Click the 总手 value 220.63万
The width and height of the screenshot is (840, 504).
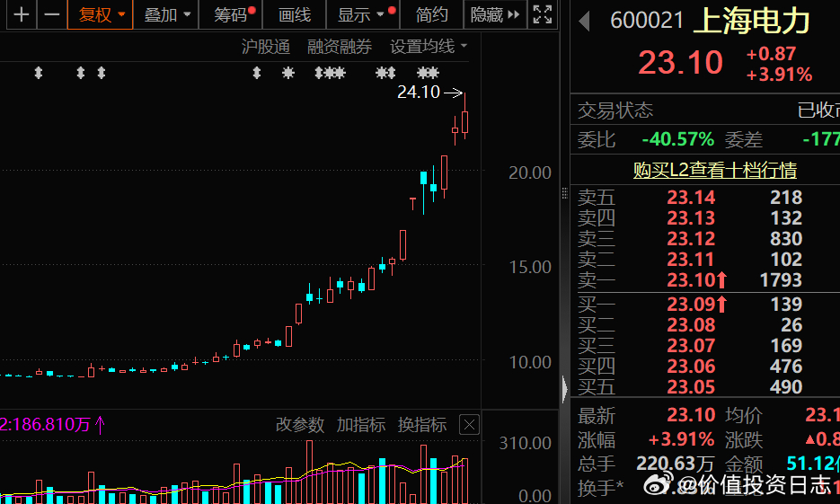click(x=675, y=464)
